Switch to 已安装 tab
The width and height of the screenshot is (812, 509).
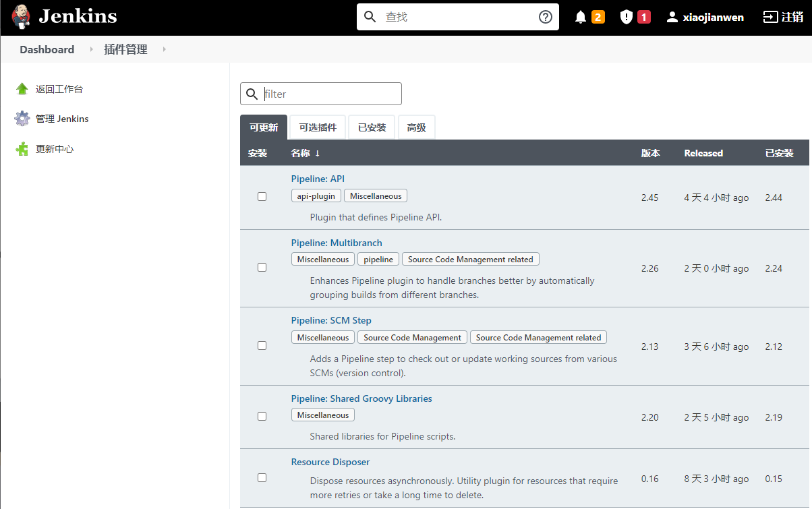372,127
